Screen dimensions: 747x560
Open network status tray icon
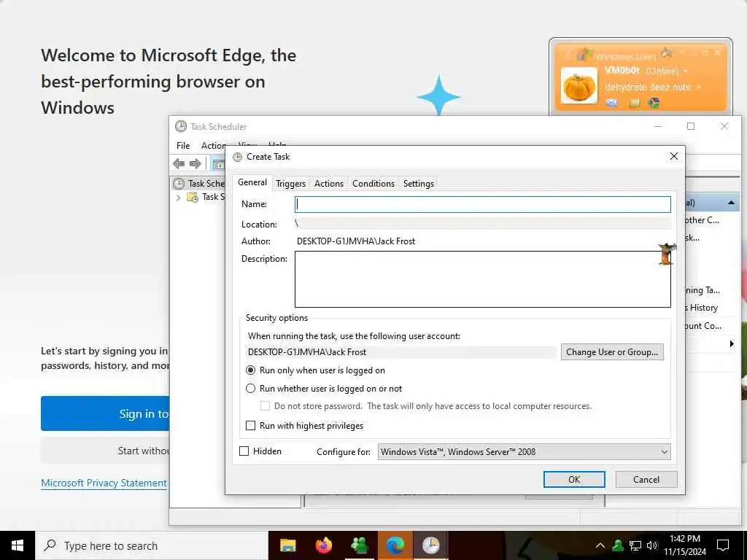(635, 545)
